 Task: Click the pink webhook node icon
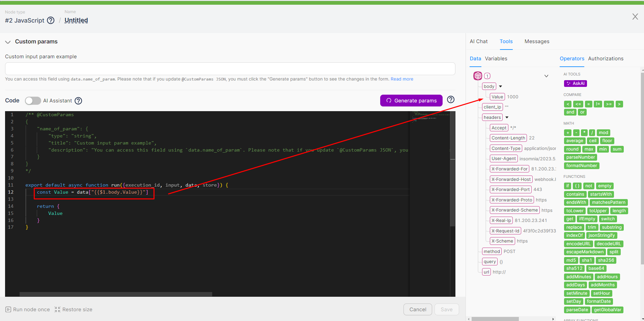pos(478,76)
